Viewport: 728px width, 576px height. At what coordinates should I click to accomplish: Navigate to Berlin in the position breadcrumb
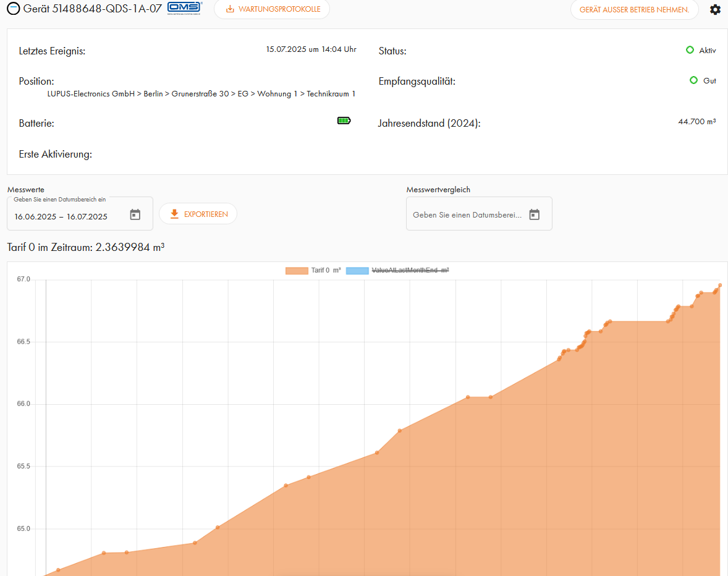(x=153, y=93)
